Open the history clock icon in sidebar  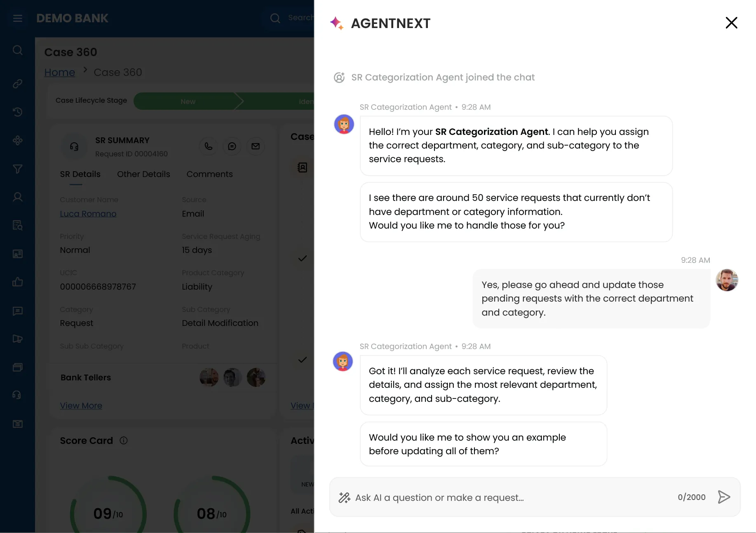(x=17, y=112)
